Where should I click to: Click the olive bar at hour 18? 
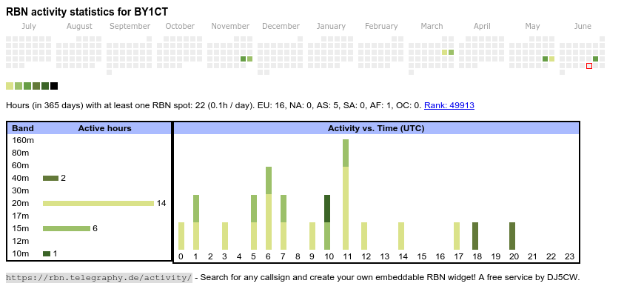(x=475, y=236)
